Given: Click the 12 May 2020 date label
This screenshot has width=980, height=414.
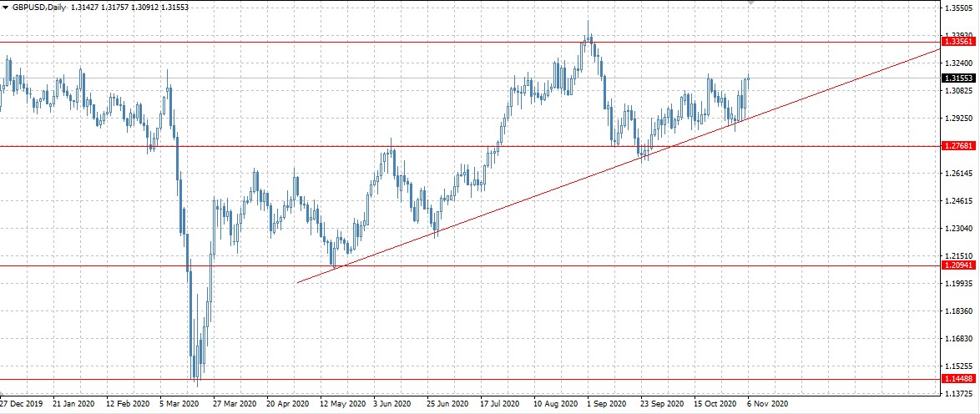Looking at the screenshot, I should 342,403.
